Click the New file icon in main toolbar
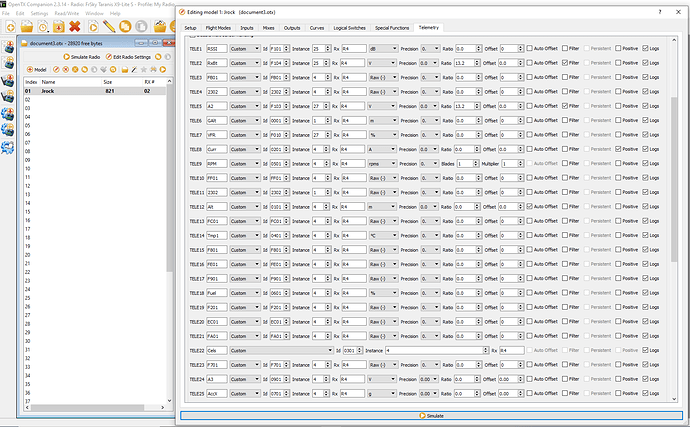 [10, 27]
